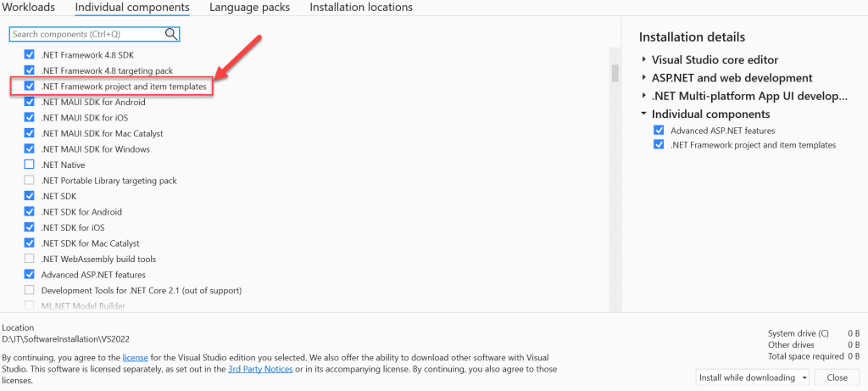Switch to the Workloads tab
Screen dimensions: 868x391
click(x=29, y=7)
